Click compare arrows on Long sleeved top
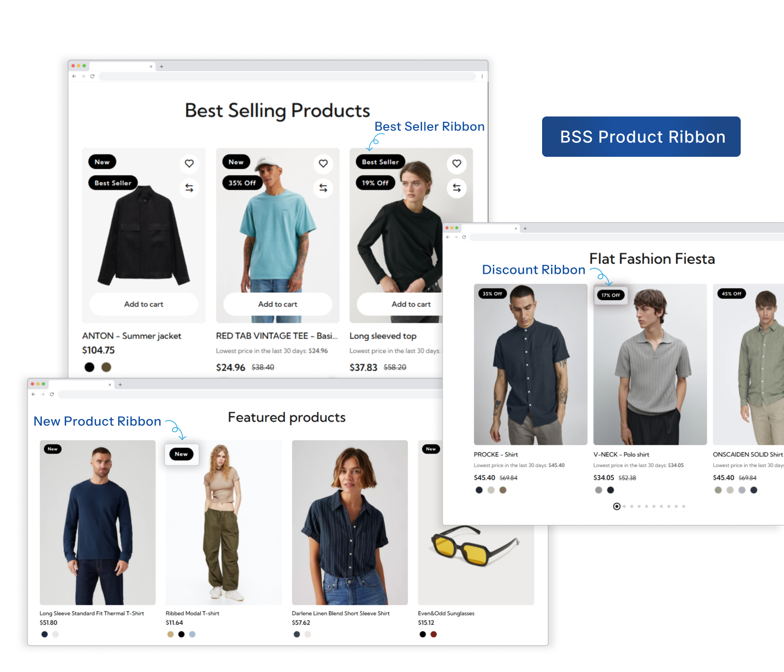784x672 pixels. 456,188
